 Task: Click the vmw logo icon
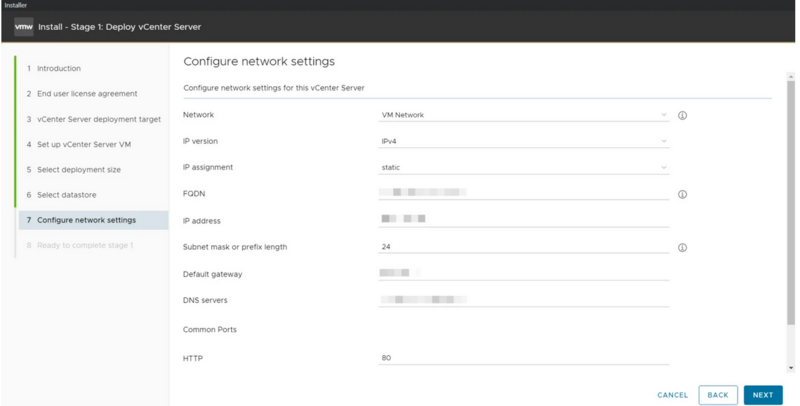(23, 27)
